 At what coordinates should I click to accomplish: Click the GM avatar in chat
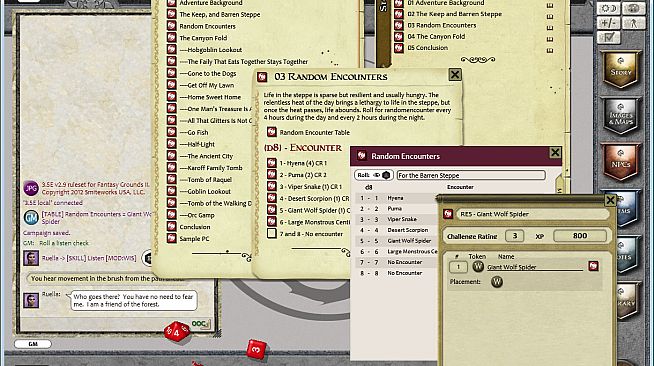coord(31,217)
